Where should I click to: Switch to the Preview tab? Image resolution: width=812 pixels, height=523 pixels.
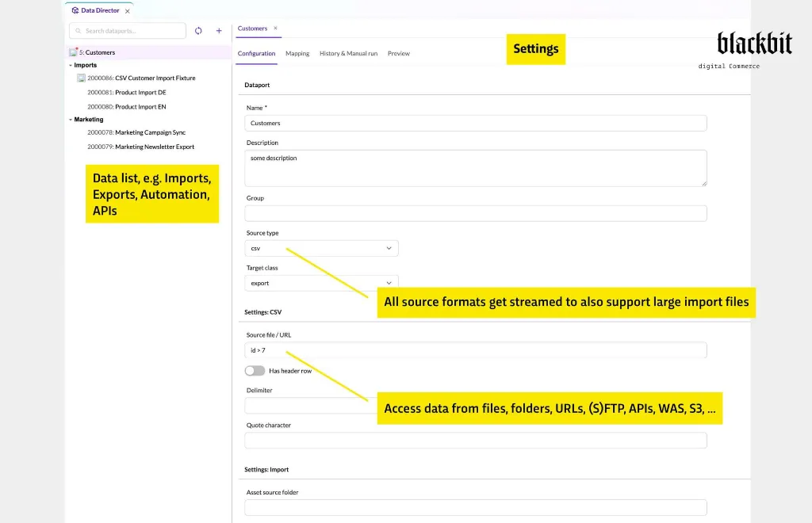[x=399, y=53]
